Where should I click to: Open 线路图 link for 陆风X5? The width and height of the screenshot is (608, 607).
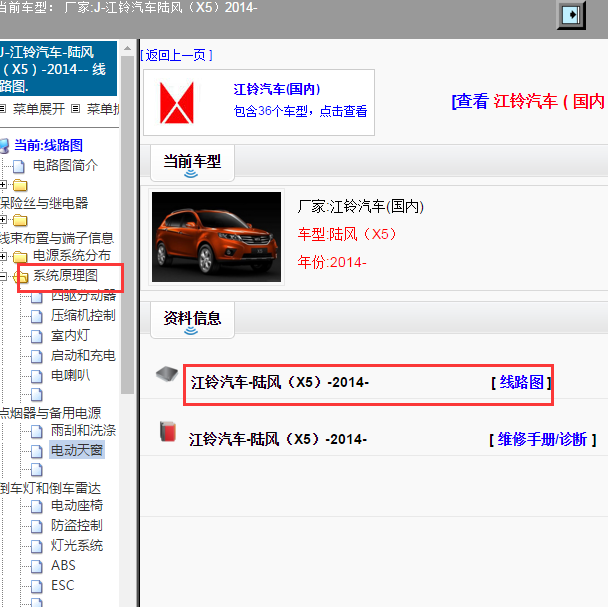point(522,382)
